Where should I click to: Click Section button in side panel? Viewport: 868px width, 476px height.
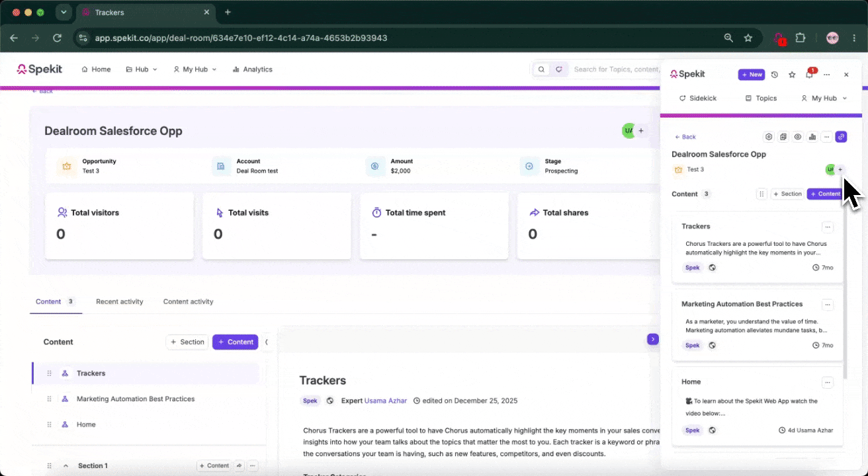[x=787, y=194]
